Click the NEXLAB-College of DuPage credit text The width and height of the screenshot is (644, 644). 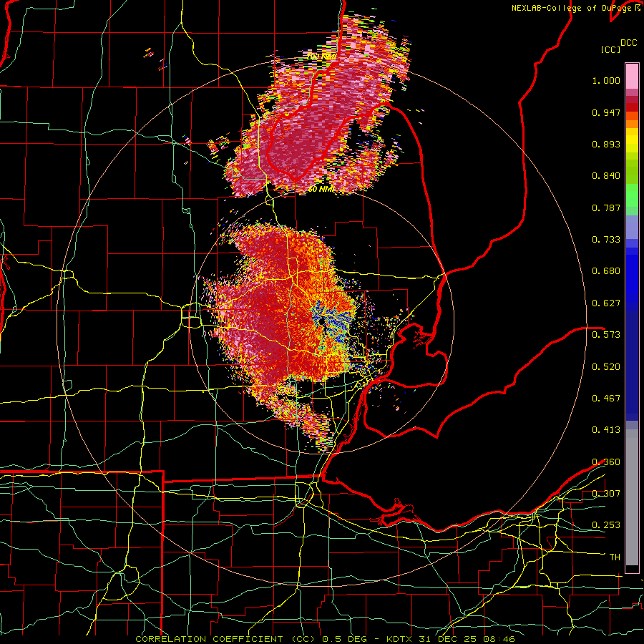tap(575, 8)
